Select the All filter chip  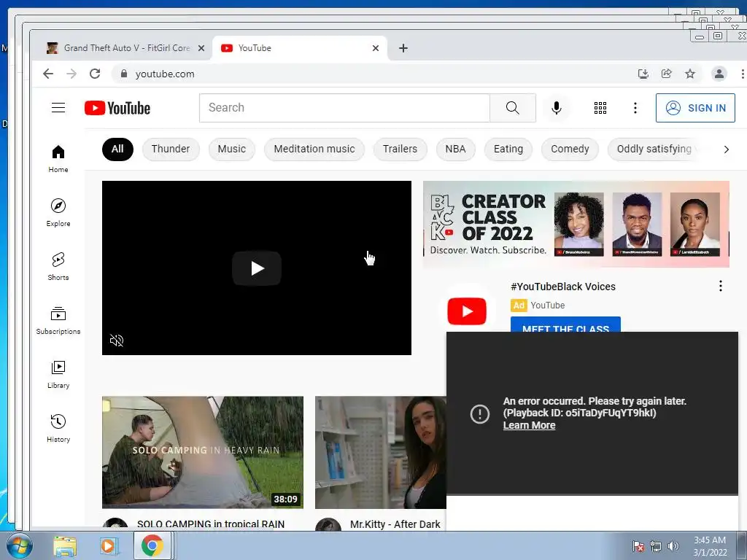click(117, 149)
